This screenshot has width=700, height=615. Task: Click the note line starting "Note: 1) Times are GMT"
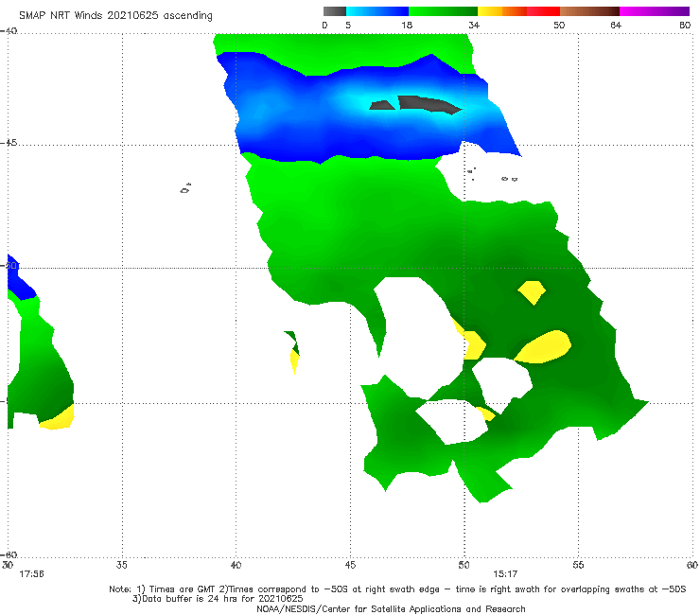tap(397, 589)
